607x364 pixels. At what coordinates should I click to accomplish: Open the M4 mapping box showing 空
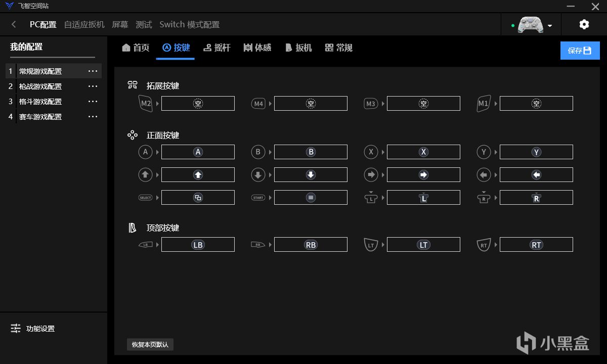[311, 104]
